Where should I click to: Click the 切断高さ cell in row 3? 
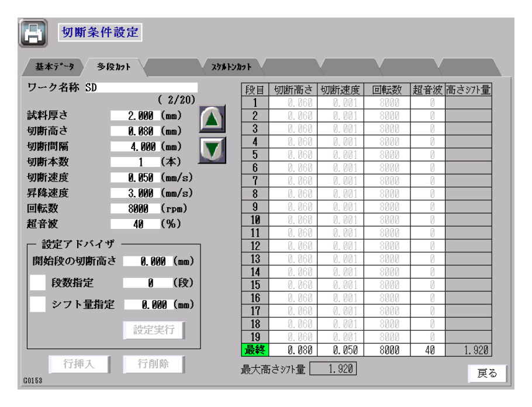click(293, 129)
